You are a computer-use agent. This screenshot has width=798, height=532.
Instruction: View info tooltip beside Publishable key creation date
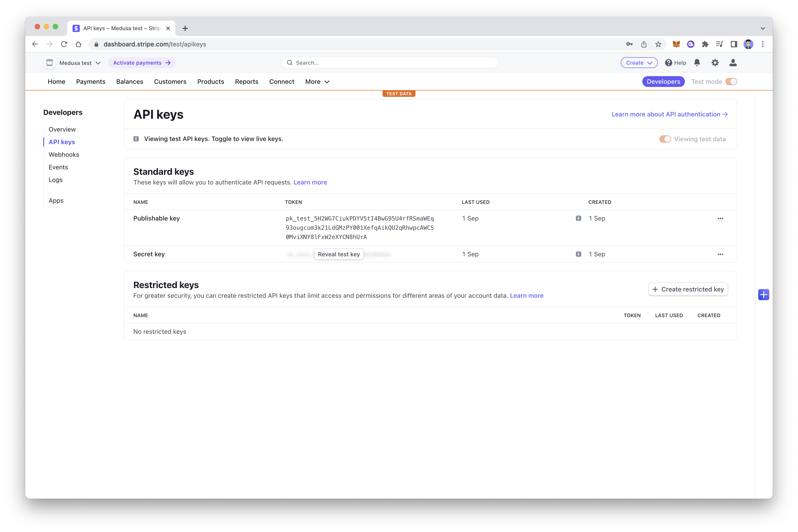(x=579, y=218)
